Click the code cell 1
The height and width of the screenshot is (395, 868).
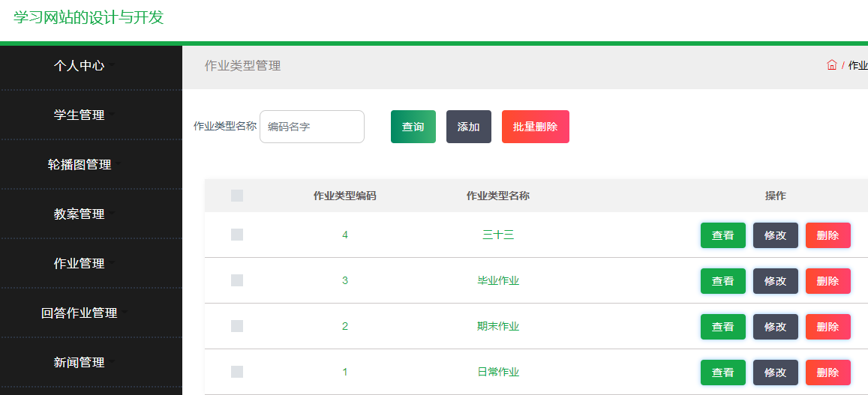click(345, 373)
